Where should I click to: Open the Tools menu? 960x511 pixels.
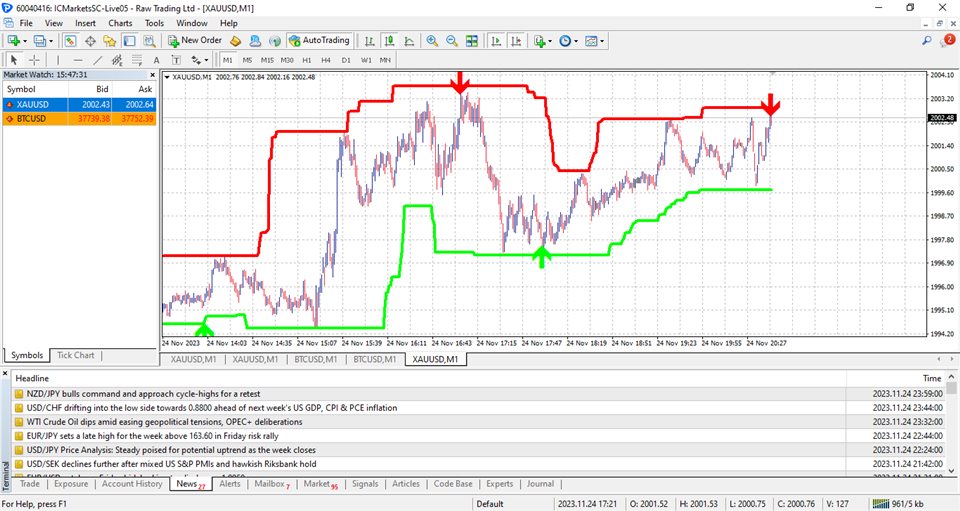[154, 23]
